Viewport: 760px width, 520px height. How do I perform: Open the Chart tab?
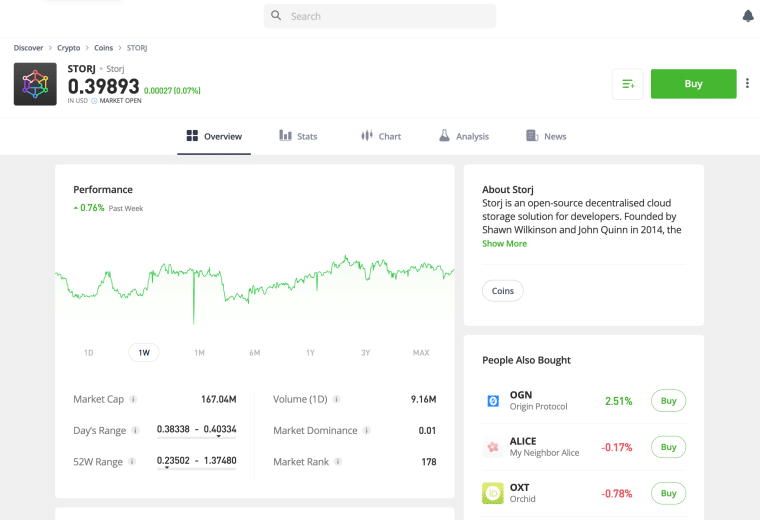[381, 136]
